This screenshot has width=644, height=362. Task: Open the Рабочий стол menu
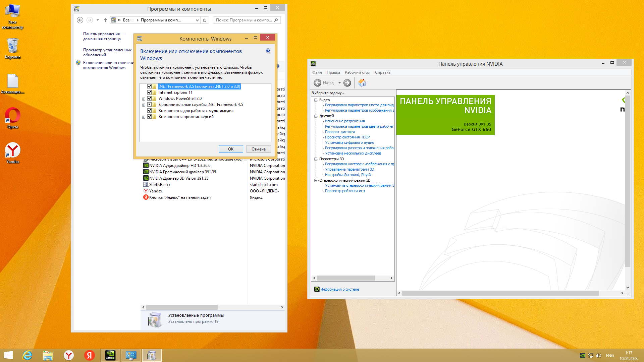coord(357,72)
